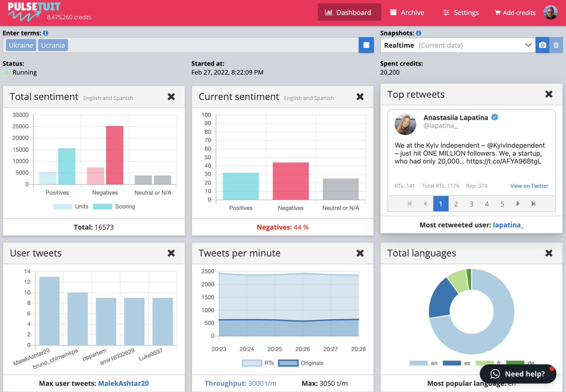Go to previous top retweet page

point(425,204)
